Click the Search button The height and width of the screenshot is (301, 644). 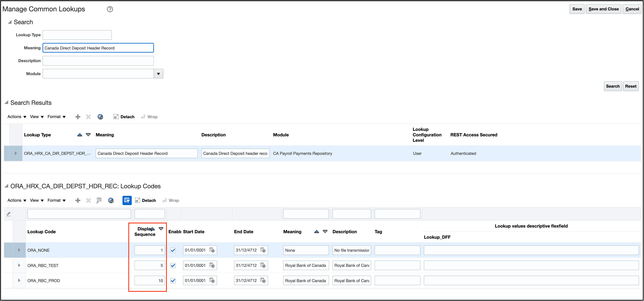(x=613, y=86)
